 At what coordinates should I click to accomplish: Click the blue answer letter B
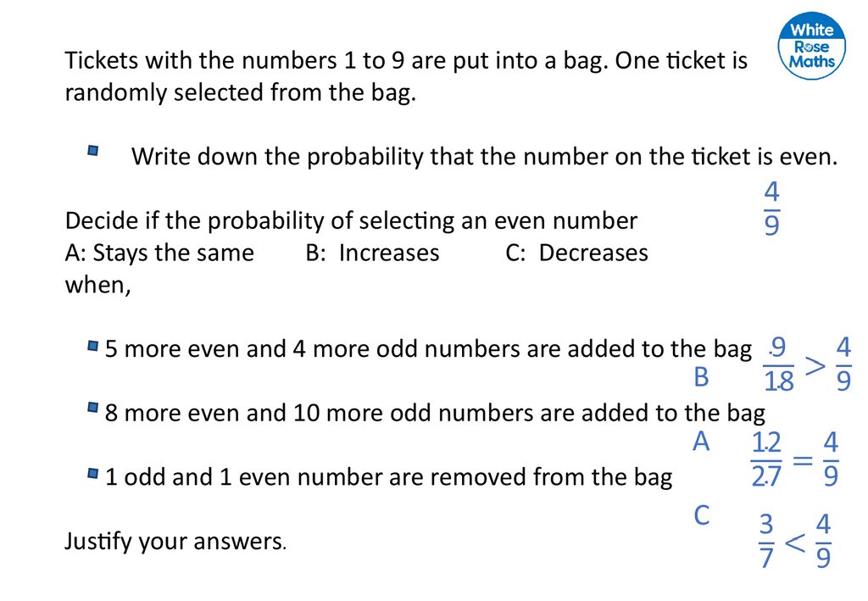click(x=701, y=377)
